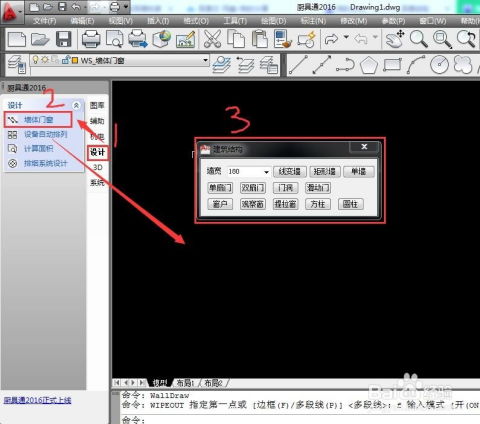Select the Arc drawing tool
The image size is (480, 424).
tap(416, 65)
